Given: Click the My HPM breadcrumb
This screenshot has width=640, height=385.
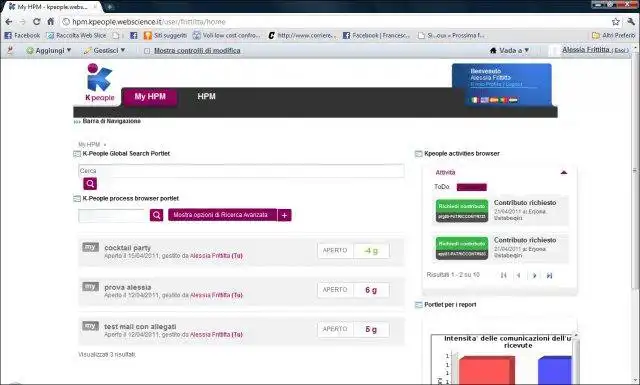Looking at the screenshot, I should pyautogui.click(x=89, y=145).
